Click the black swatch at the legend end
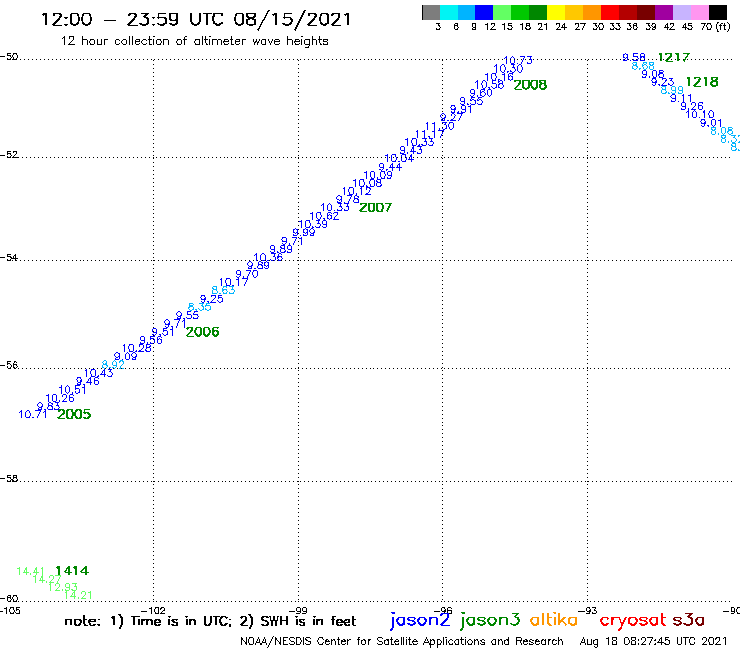 [718, 12]
